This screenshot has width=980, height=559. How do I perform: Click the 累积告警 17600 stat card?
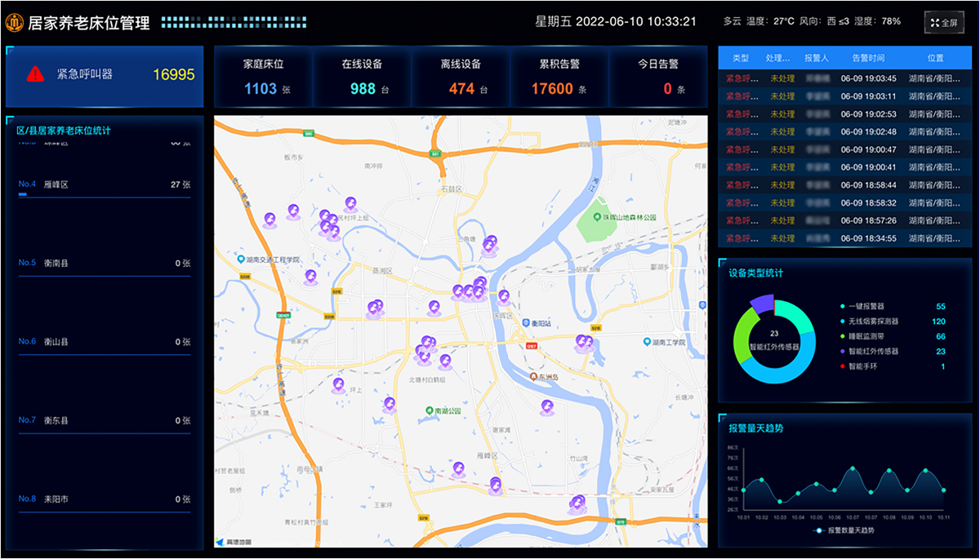pos(559,77)
